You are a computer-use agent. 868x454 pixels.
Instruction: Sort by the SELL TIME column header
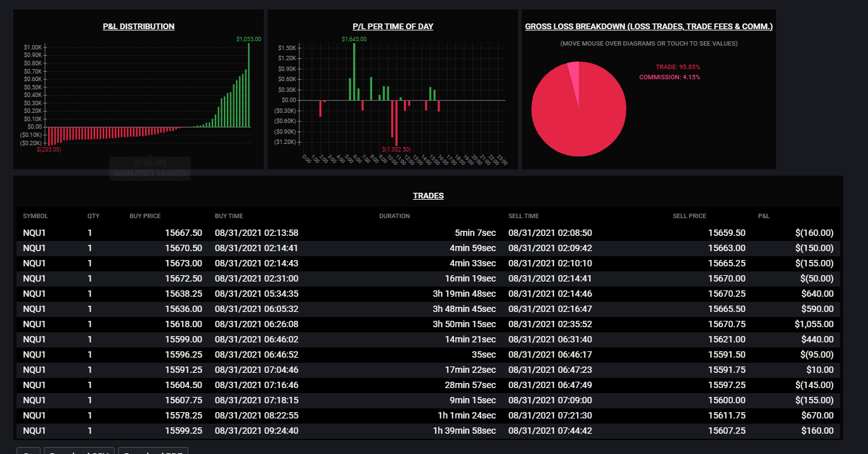[523, 216]
